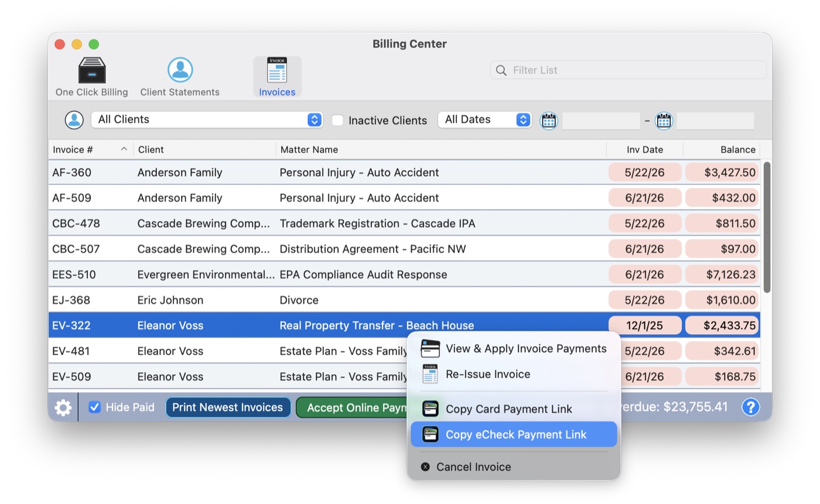
Task: Select invoice EJ-368 row number
Action: click(x=71, y=300)
